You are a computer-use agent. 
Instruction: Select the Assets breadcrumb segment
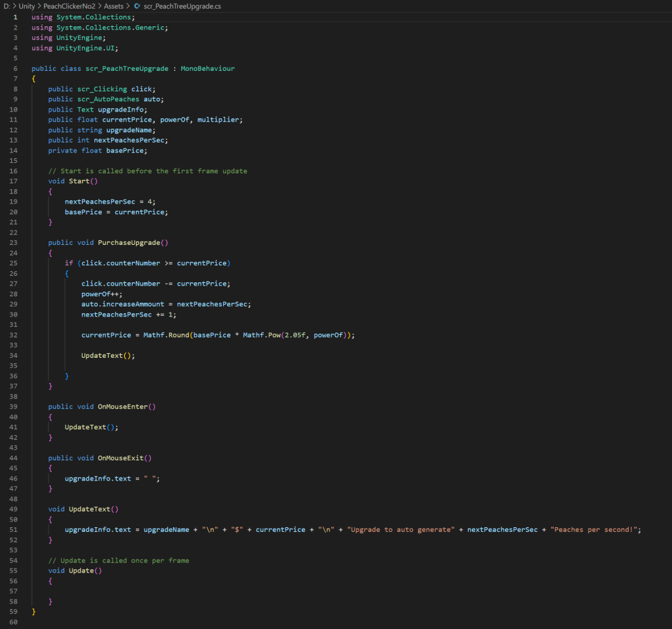[x=115, y=6]
